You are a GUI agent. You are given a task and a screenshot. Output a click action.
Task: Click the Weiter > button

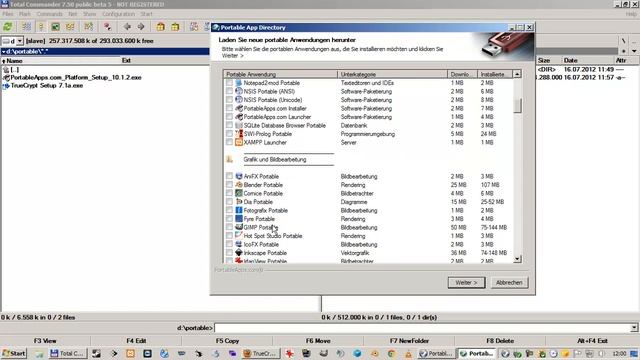(x=466, y=282)
